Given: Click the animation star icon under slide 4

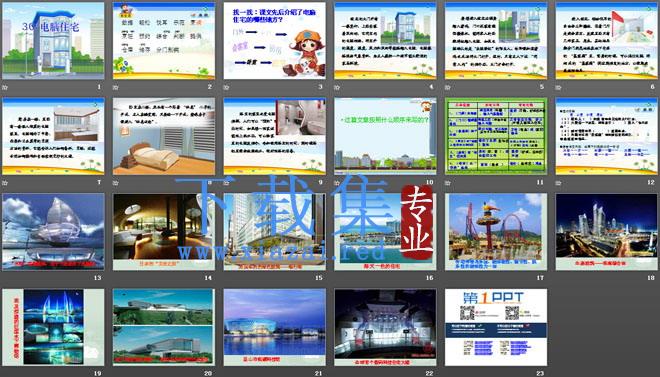Looking at the screenshot, I should coord(337,88).
